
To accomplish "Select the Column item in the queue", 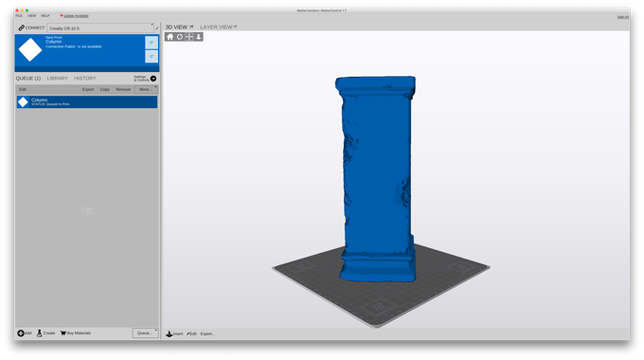I will [87, 102].
